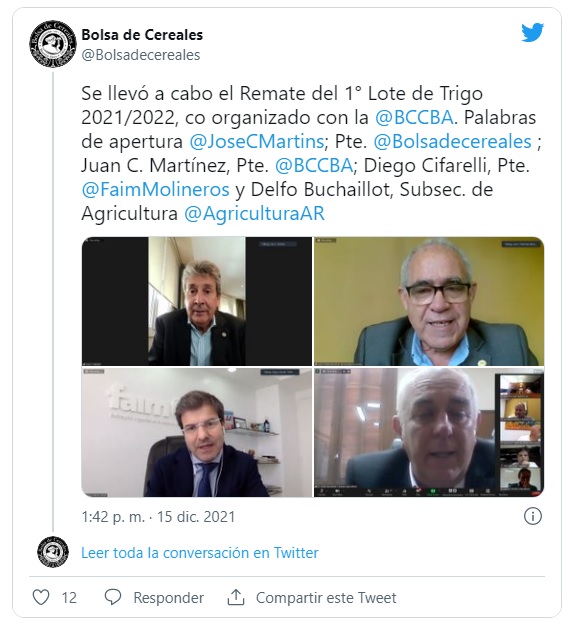Click Compartir este Tweet
The image size is (571, 627).
(326, 598)
